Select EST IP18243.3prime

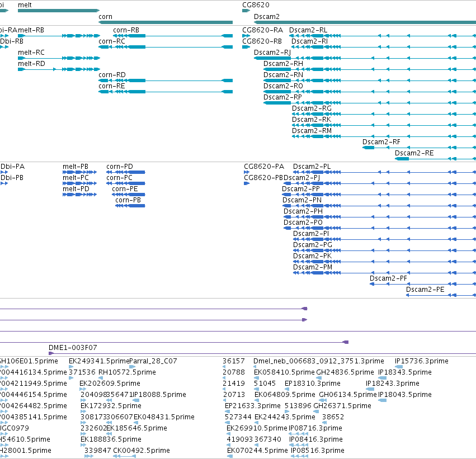370,389
